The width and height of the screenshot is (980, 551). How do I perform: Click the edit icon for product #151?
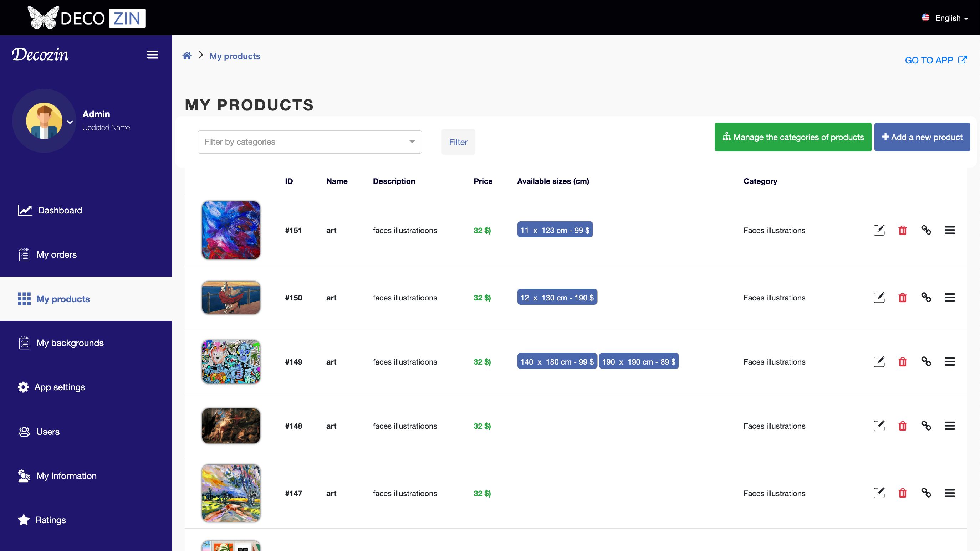coord(879,230)
